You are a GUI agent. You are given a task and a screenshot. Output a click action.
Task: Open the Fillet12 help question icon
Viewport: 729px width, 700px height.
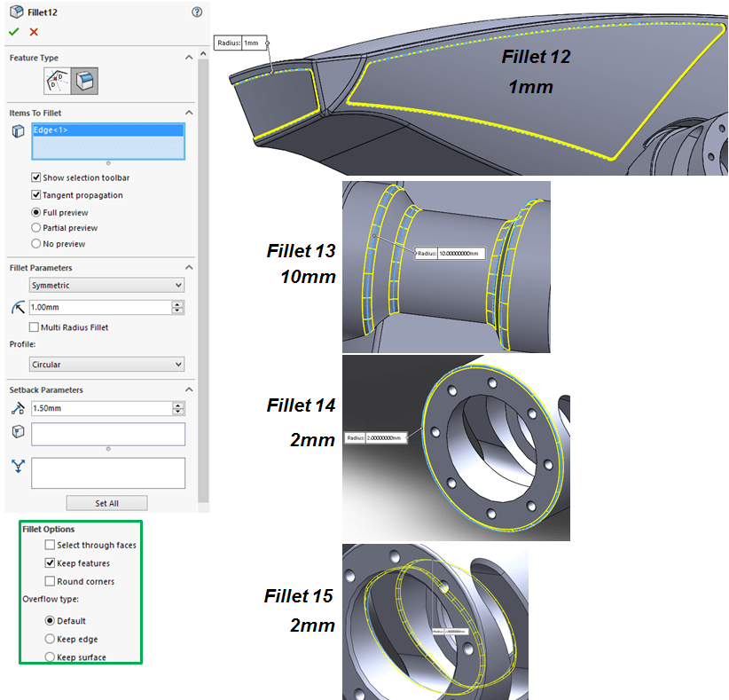196,12
